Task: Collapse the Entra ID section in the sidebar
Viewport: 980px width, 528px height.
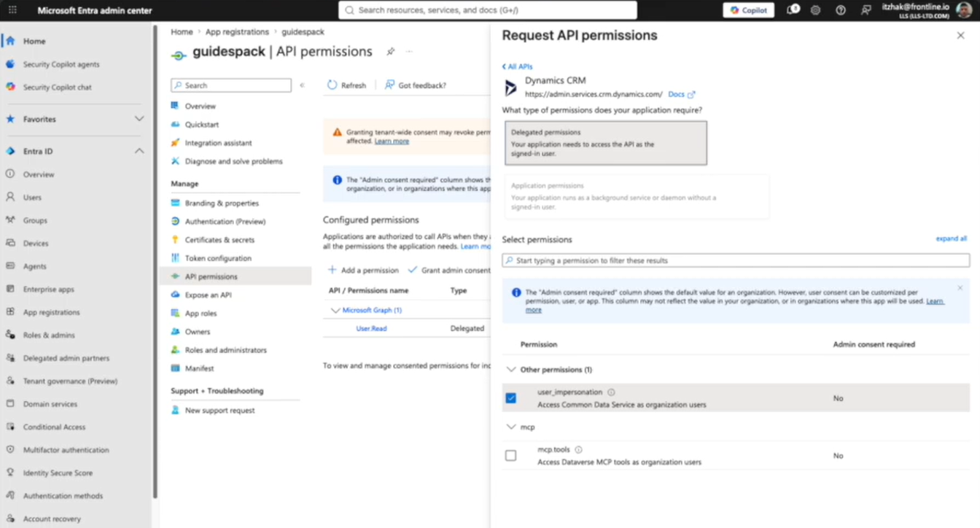Action: (x=139, y=151)
